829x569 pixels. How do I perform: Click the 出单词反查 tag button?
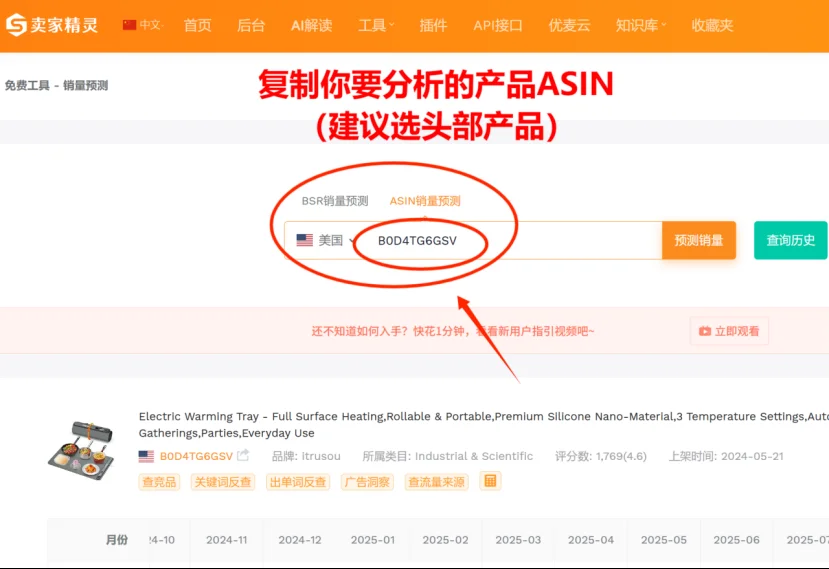298,482
